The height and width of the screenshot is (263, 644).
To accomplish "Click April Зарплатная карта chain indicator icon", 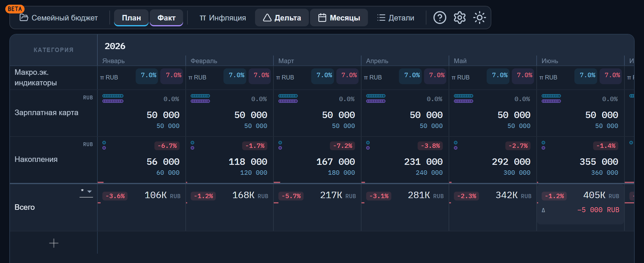I will click(x=376, y=98).
